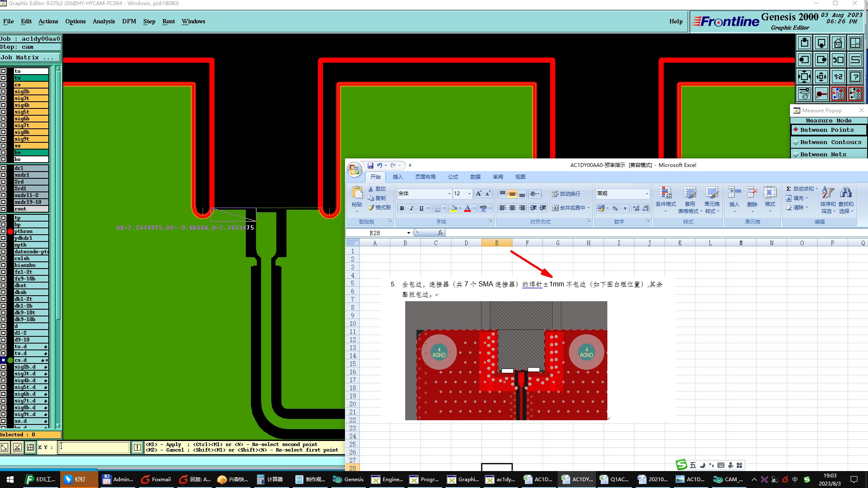This screenshot has width=868, height=488.
Task: Click the 1:2 zoom ratio icon
Action: (838, 77)
